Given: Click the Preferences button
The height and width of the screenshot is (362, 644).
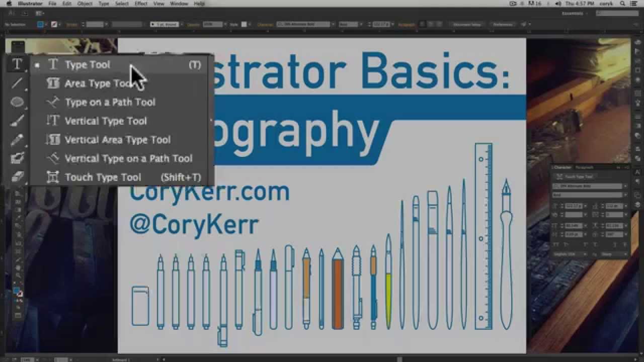Looking at the screenshot, I should click(x=502, y=24).
